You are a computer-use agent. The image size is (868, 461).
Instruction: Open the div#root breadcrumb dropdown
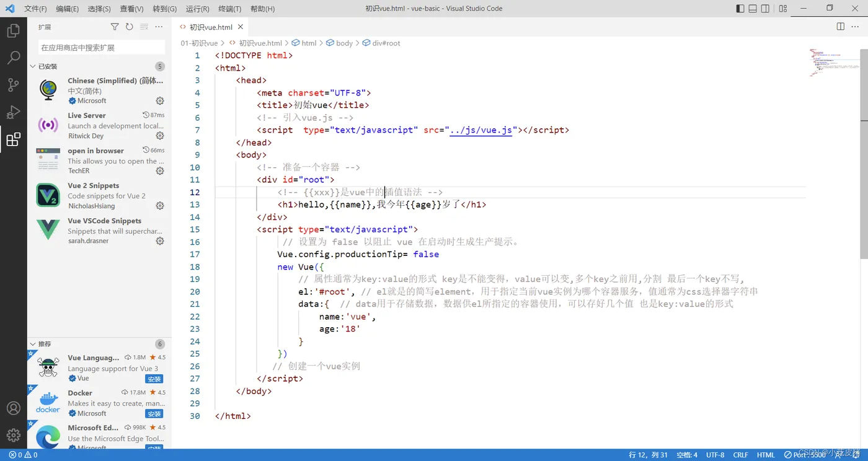tap(381, 43)
